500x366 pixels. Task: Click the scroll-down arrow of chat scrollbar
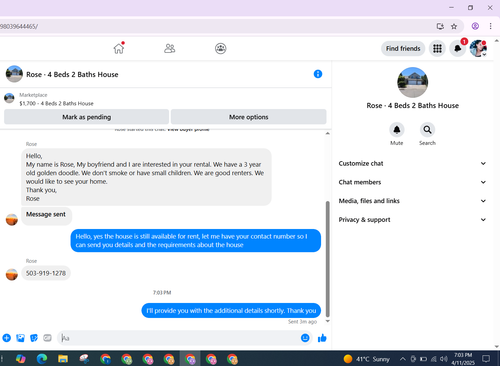(327, 321)
